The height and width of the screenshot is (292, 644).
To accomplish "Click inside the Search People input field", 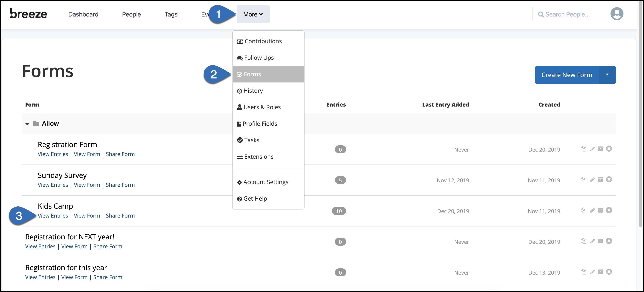I will (570, 14).
